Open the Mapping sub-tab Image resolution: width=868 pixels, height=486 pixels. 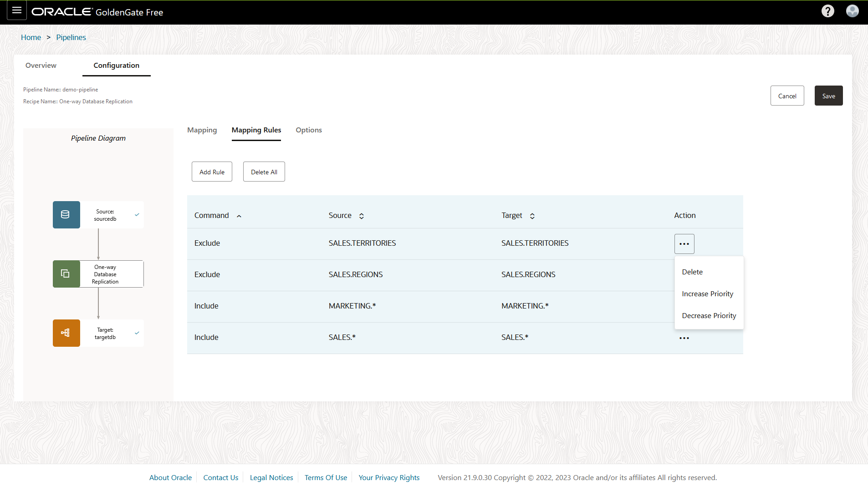[x=202, y=130]
